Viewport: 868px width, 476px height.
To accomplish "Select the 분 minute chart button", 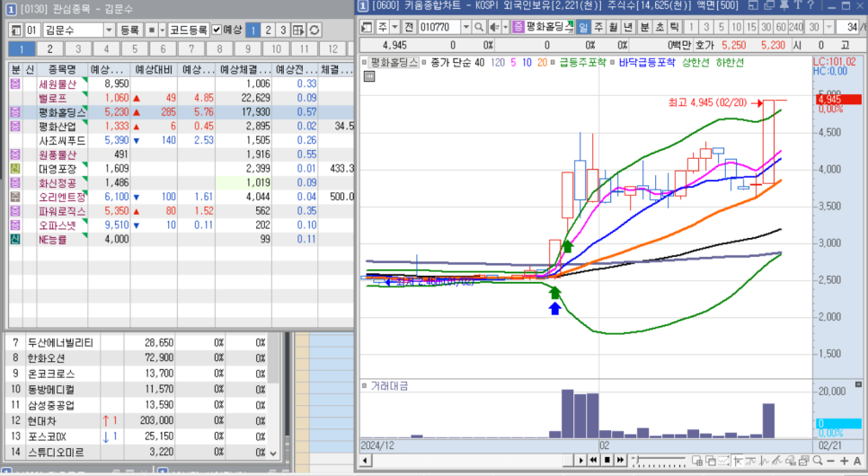I will 644,27.
